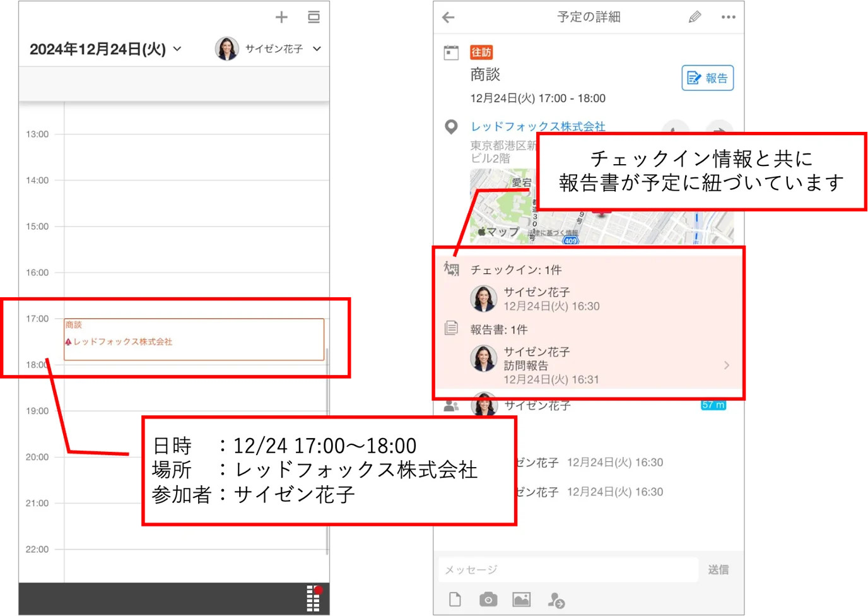Click the check-in icon
This screenshot has height=616, width=868.
click(x=451, y=269)
